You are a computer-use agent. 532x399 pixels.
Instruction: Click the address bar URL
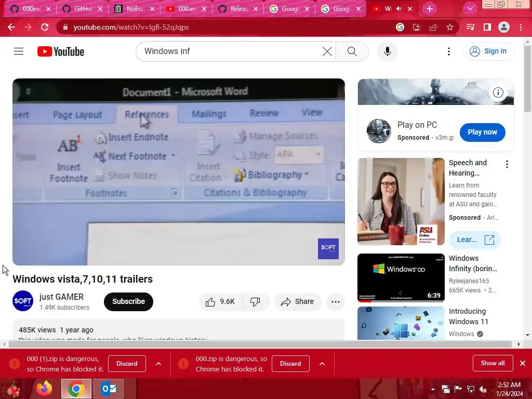click(x=131, y=27)
